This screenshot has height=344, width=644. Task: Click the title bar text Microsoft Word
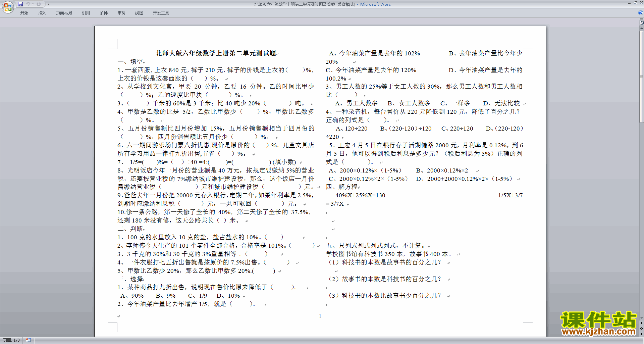click(376, 4)
